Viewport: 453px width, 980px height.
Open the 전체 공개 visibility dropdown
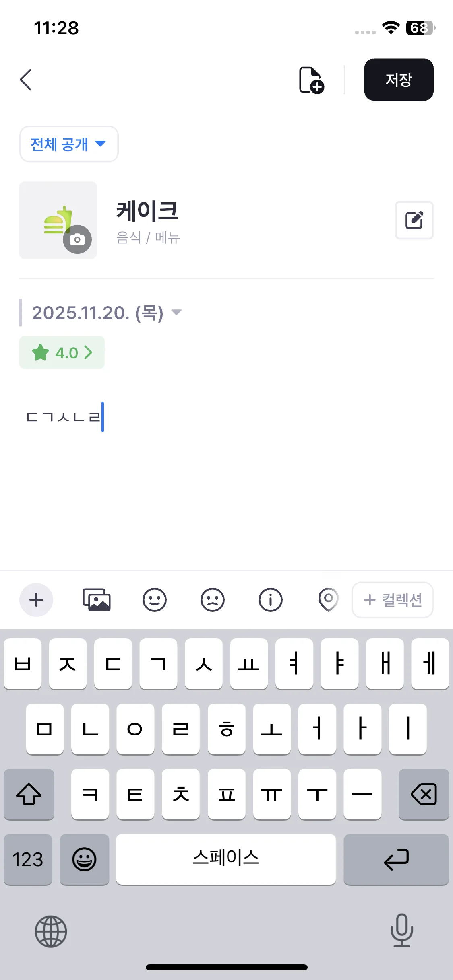coord(69,144)
